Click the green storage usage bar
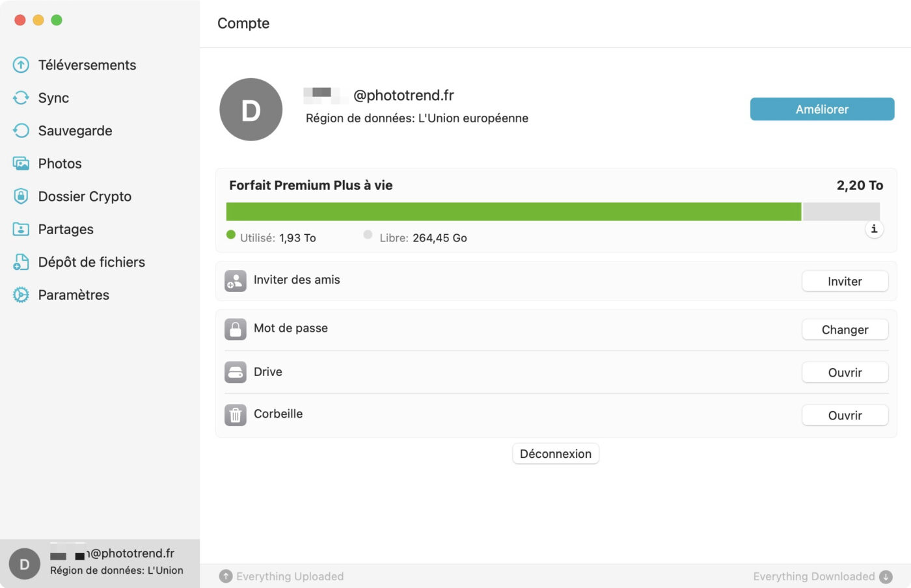Viewport: 911px width, 588px height. tap(513, 211)
